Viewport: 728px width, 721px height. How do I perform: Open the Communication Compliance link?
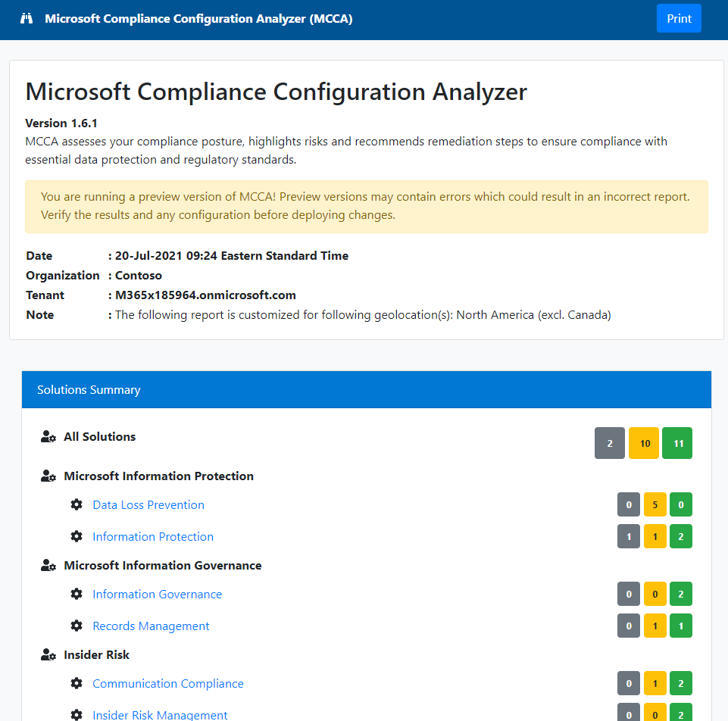[168, 683]
